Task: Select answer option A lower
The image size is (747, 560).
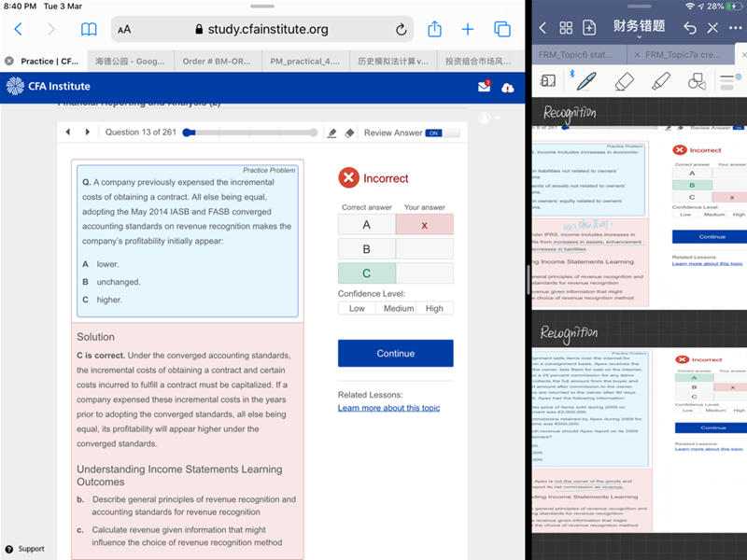Action: (101, 264)
